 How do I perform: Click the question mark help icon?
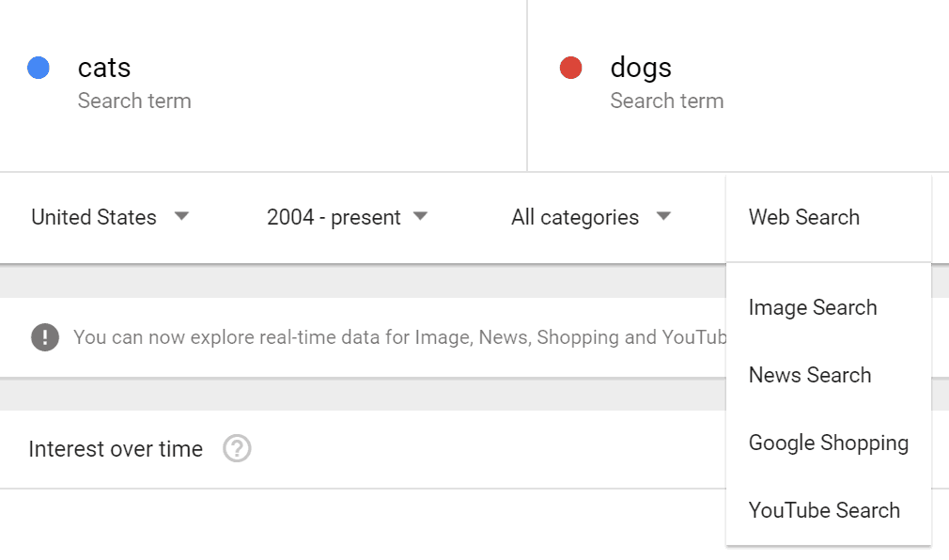coord(237,449)
